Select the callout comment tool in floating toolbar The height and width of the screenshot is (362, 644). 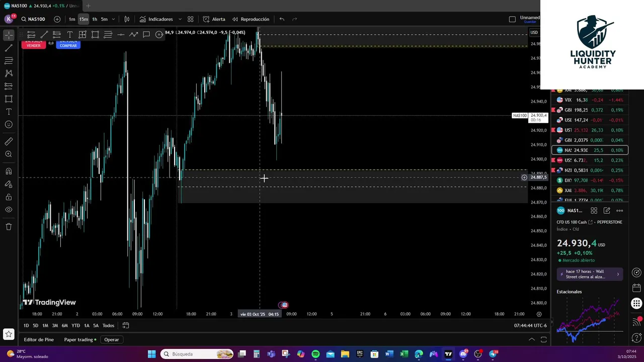pos(146,35)
